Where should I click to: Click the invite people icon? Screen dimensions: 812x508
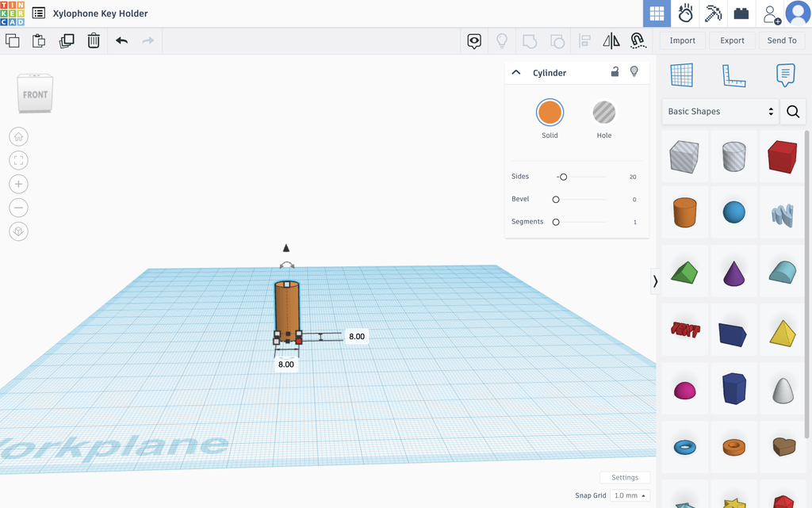coord(771,14)
